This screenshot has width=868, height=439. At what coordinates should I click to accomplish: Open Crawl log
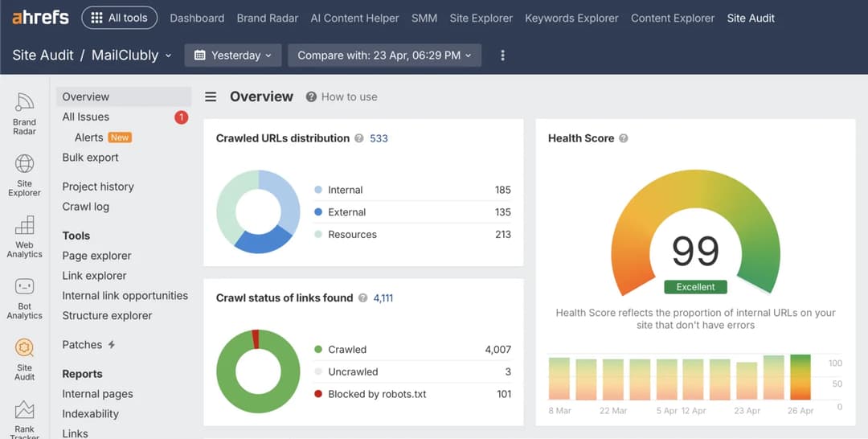(86, 207)
